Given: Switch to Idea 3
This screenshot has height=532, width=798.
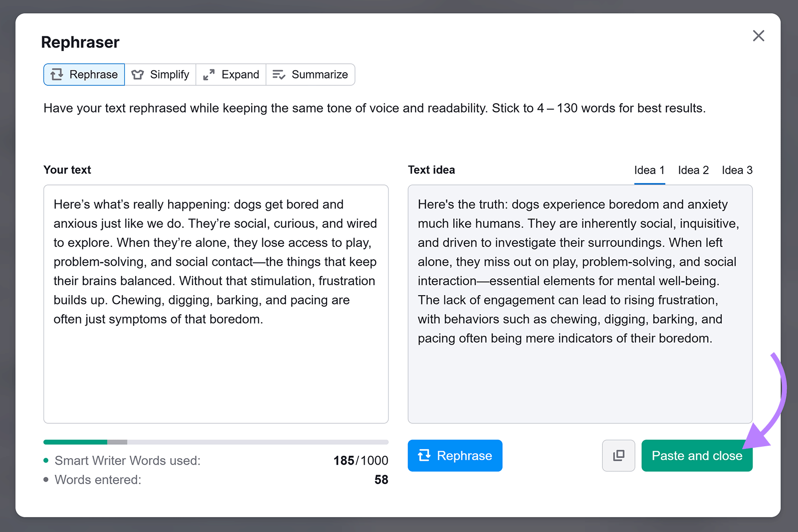Looking at the screenshot, I should pos(737,170).
